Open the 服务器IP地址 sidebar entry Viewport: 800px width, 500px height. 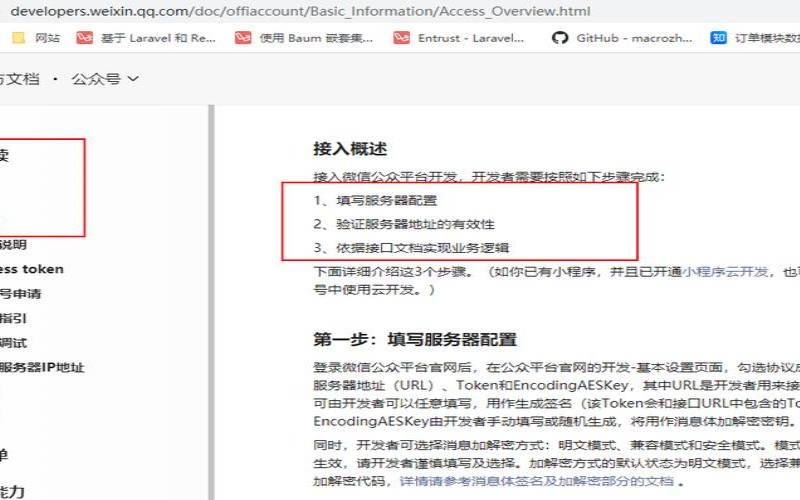pos(42,367)
